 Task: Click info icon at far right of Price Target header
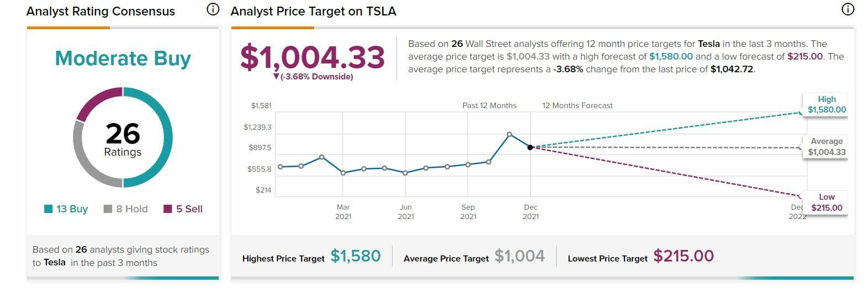(x=848, y=9)
